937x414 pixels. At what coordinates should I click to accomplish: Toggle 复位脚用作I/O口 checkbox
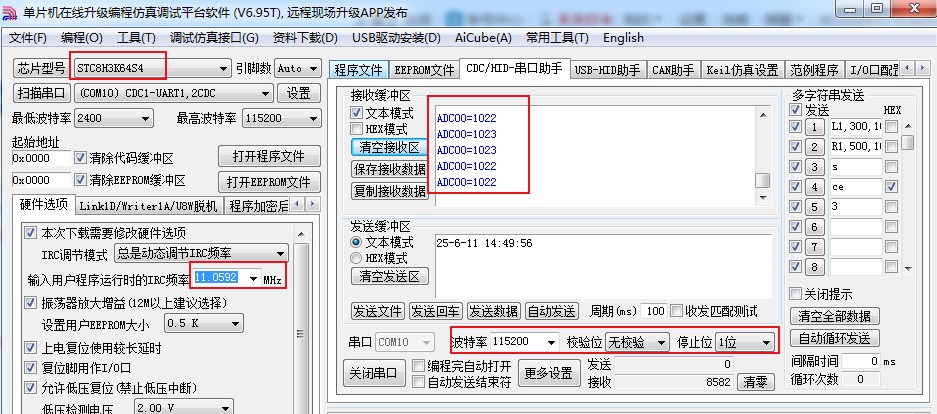click(30, 368)
